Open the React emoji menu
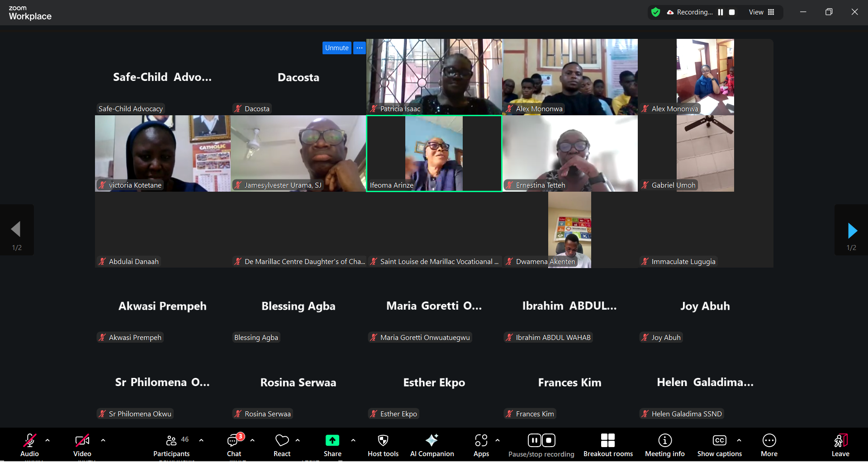The image size is (868, 462). pos(282,445)
